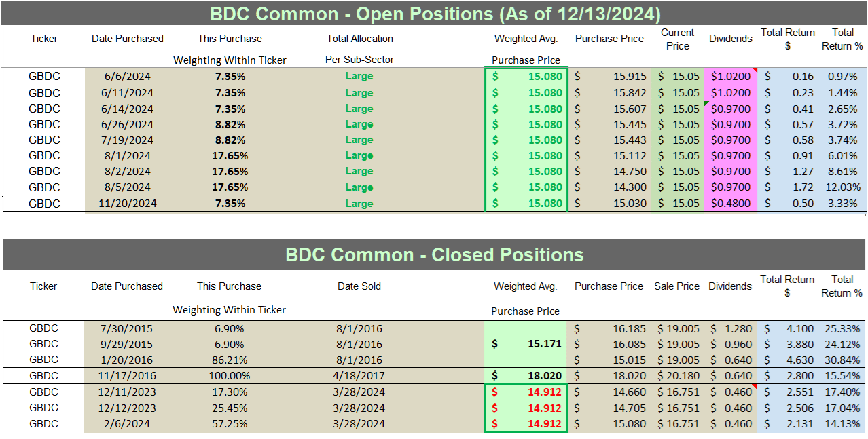The image size is (868, 439).
Task: Click the $0.4800 dividends cell
Action: coord(730,204)
